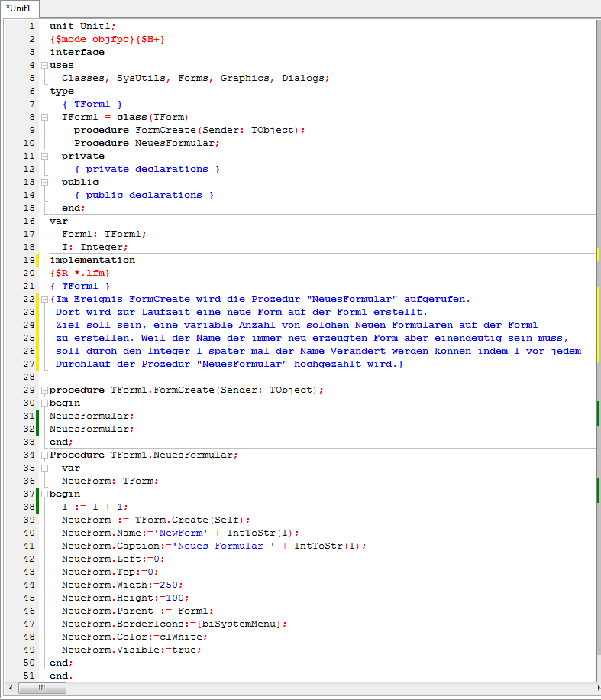The height and width of the screenshot is (700, 601).
Task: Click the horizontal scrollbar thumb
Action: 42,688
